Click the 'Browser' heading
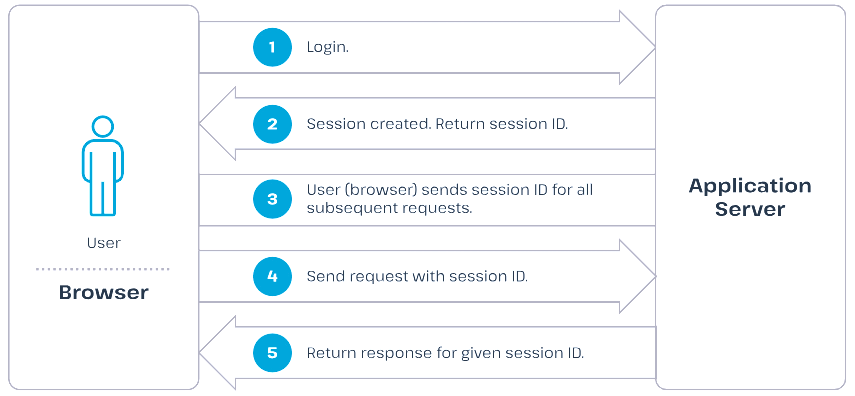The image size is (855, 396). pyautogui.click(x=104, y=292)
